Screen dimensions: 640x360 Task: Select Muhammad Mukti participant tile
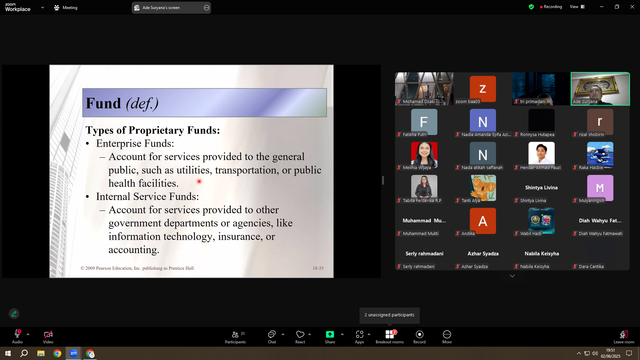pyautogui.click(x=424, y=221)
